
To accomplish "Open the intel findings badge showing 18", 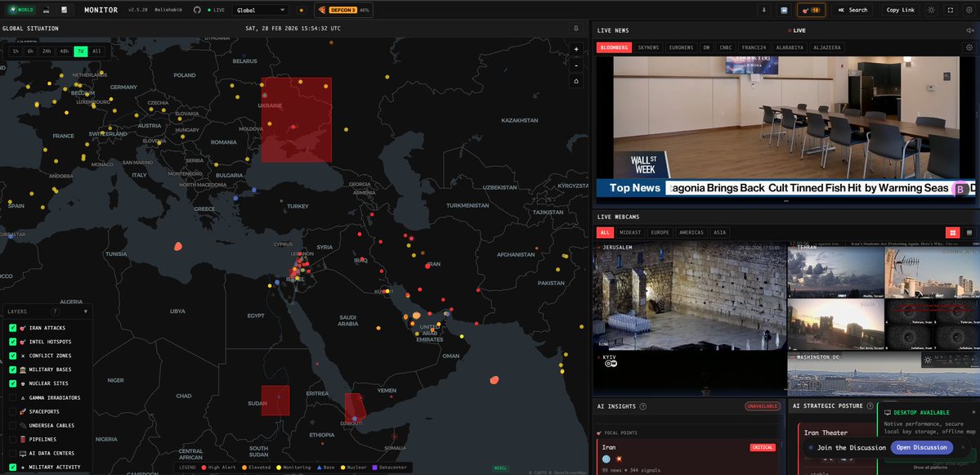I will (x=812, y=10).
